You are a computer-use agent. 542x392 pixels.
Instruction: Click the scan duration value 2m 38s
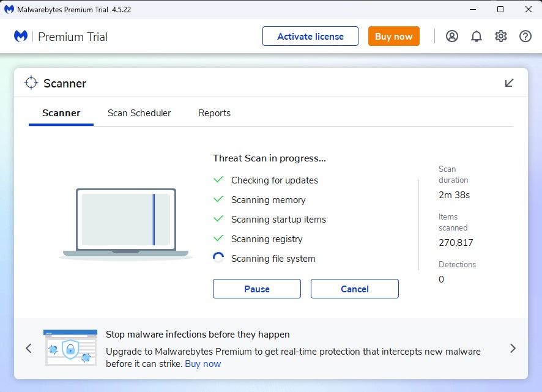[x=454, y=195]
